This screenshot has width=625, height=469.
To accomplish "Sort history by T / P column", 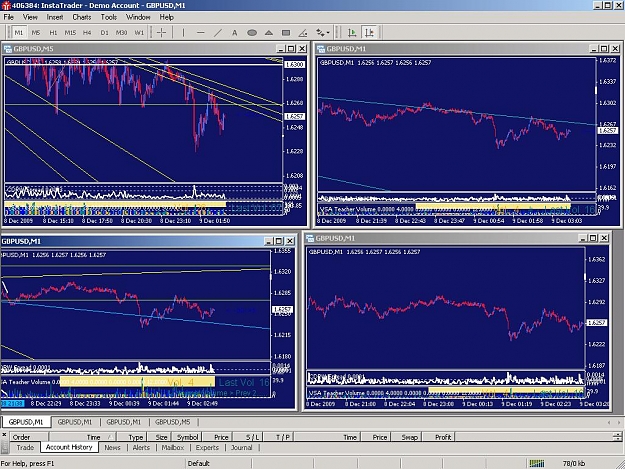I will 279,437.
